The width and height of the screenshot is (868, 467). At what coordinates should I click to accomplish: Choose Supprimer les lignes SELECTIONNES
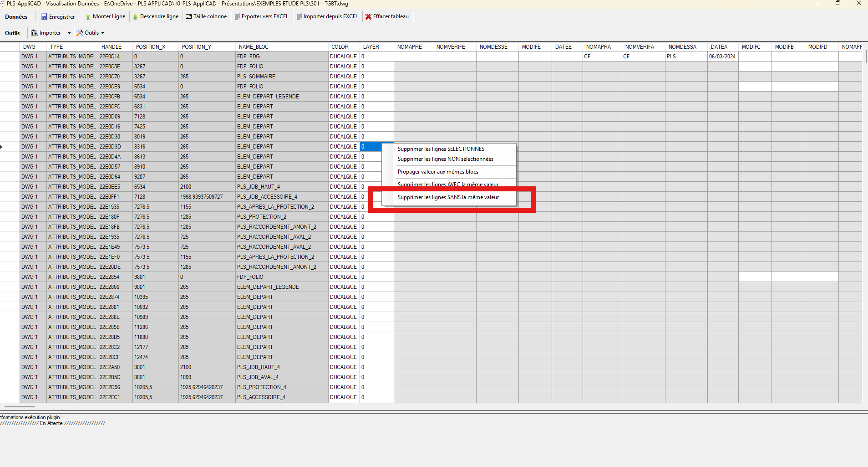point(441,149)
